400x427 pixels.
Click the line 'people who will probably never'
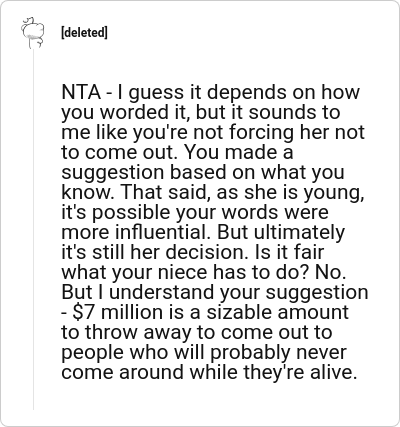(x=204, y=353)
